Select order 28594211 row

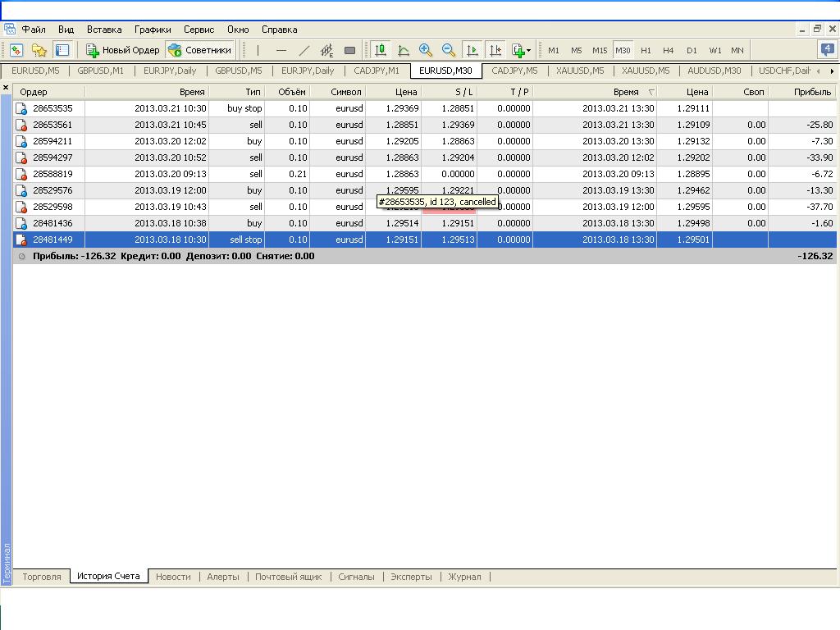click(425, 141)
